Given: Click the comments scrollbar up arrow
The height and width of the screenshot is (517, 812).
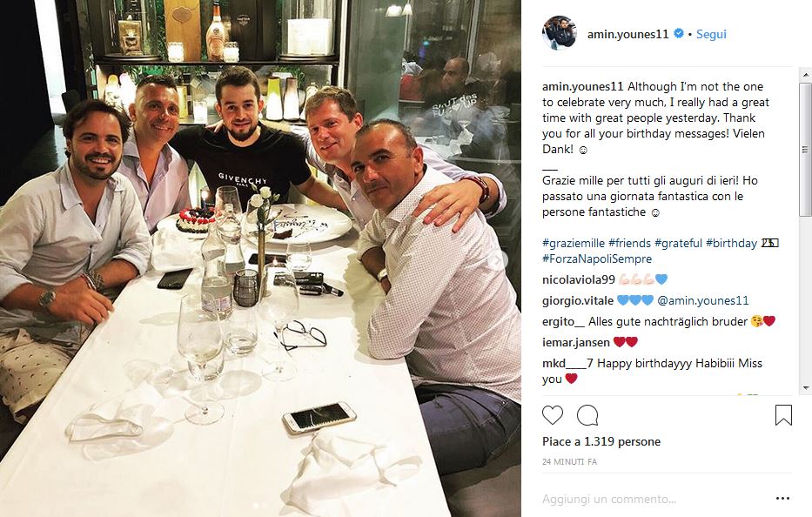Looking at the screenshot, I should (805, 75).
